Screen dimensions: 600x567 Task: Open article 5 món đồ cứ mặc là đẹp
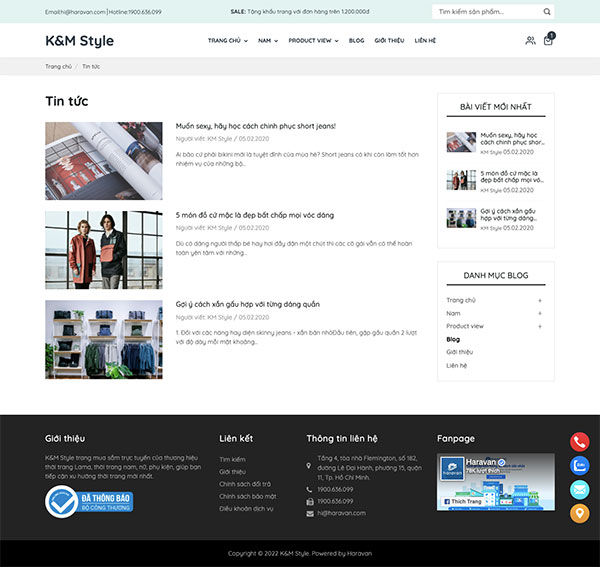(x=254, y=215)
